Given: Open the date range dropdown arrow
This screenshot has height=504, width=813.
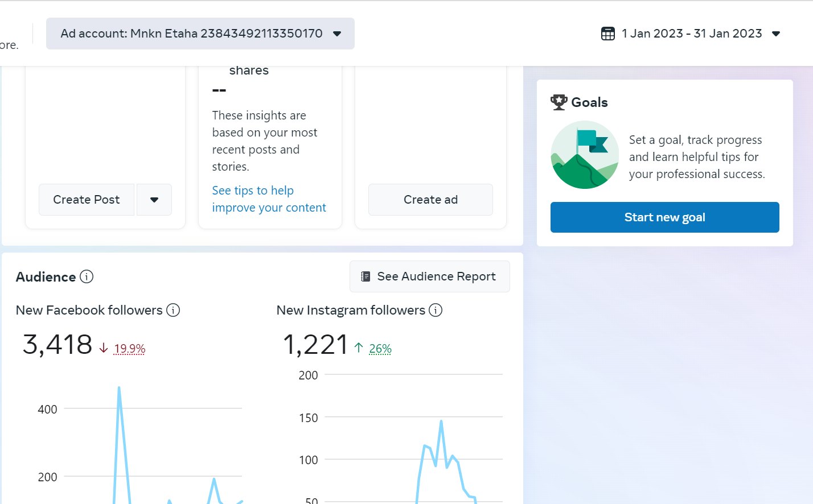Looking at the screenshot, I should [775, 34].
